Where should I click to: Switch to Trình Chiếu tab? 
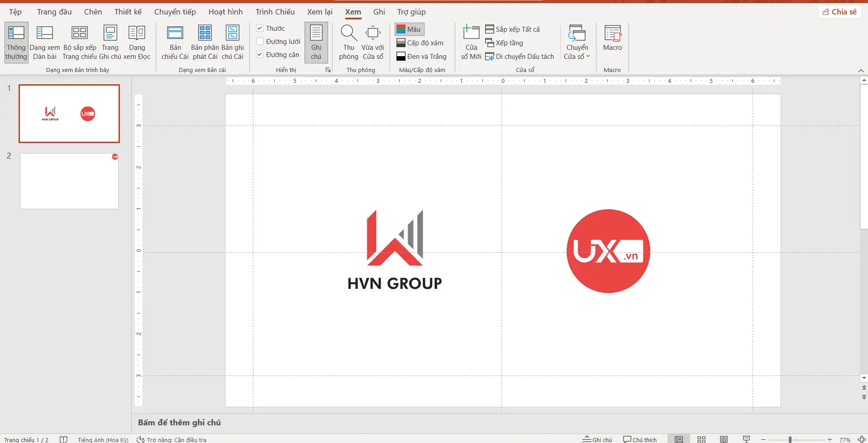275,12
